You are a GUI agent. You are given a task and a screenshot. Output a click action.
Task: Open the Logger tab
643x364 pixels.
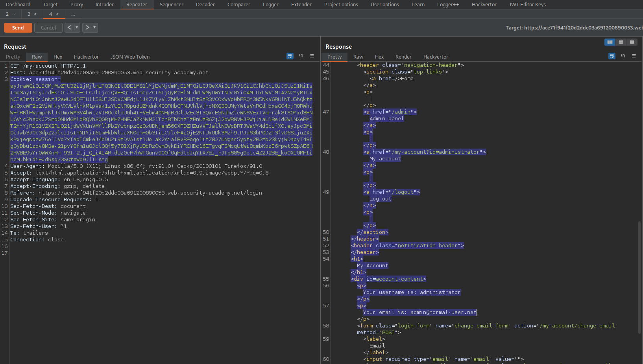click(271, 5)
